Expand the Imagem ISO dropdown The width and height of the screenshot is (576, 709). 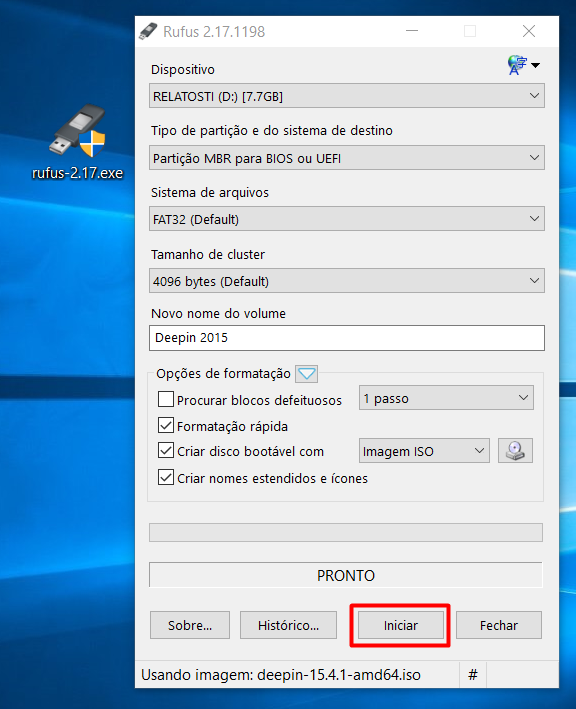[424, 451]
